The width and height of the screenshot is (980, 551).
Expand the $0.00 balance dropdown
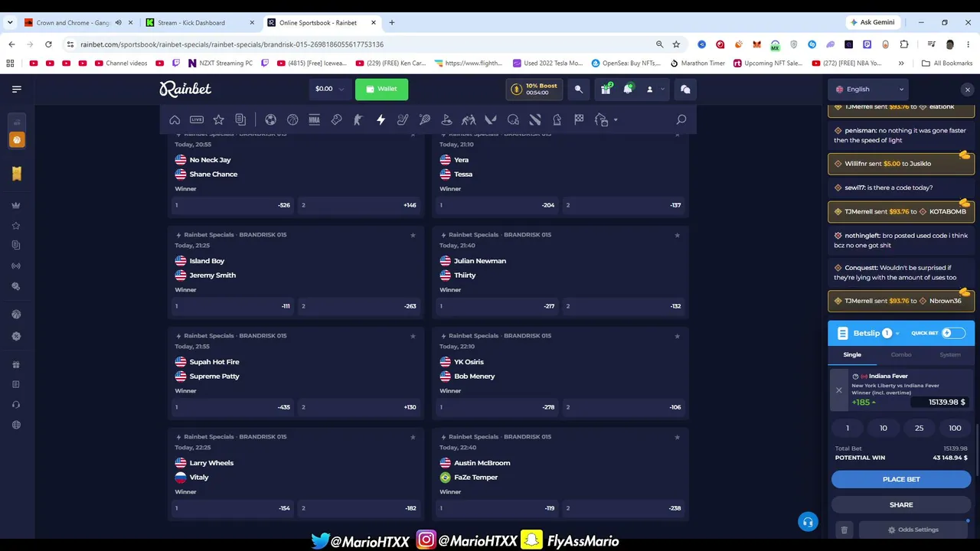click(330, 89)
